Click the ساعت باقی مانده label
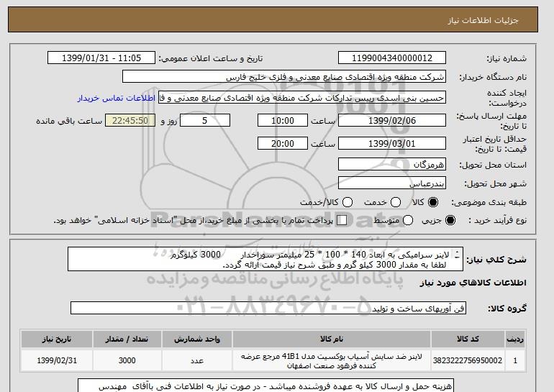Viewport: 554px width, 392px height. [x=69, y=121]
